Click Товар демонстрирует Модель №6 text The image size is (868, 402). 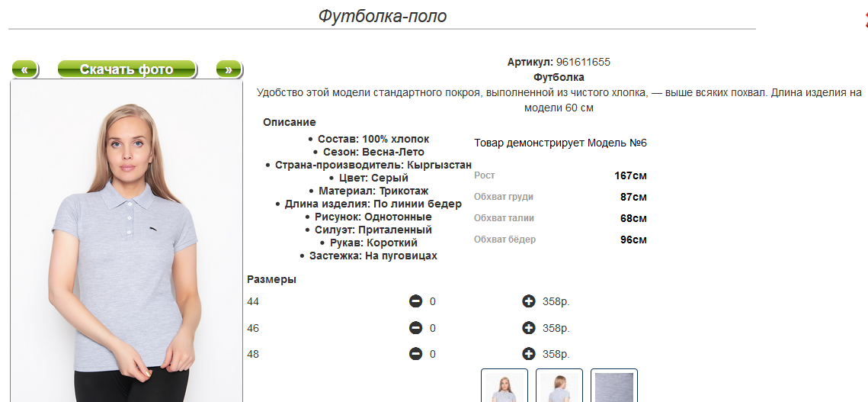pyautogui.click(x=560, y=143)
